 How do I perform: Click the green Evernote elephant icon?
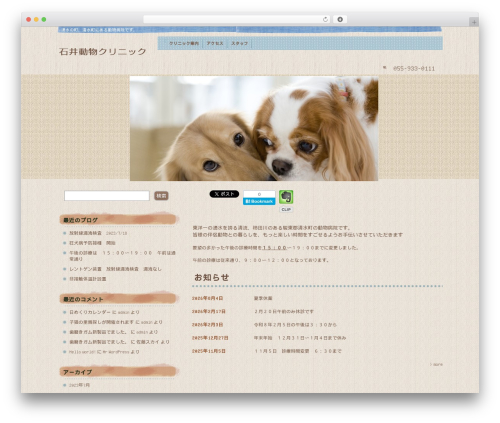click(286, 197)
